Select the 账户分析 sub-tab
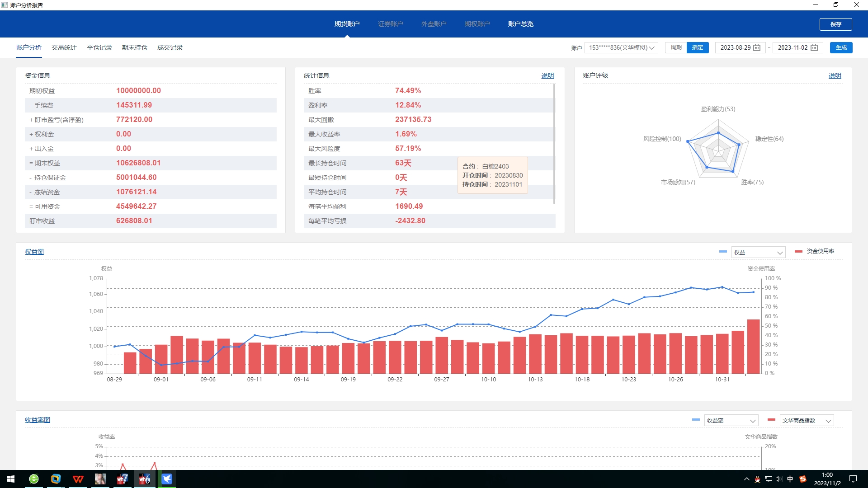 [29, 47]
